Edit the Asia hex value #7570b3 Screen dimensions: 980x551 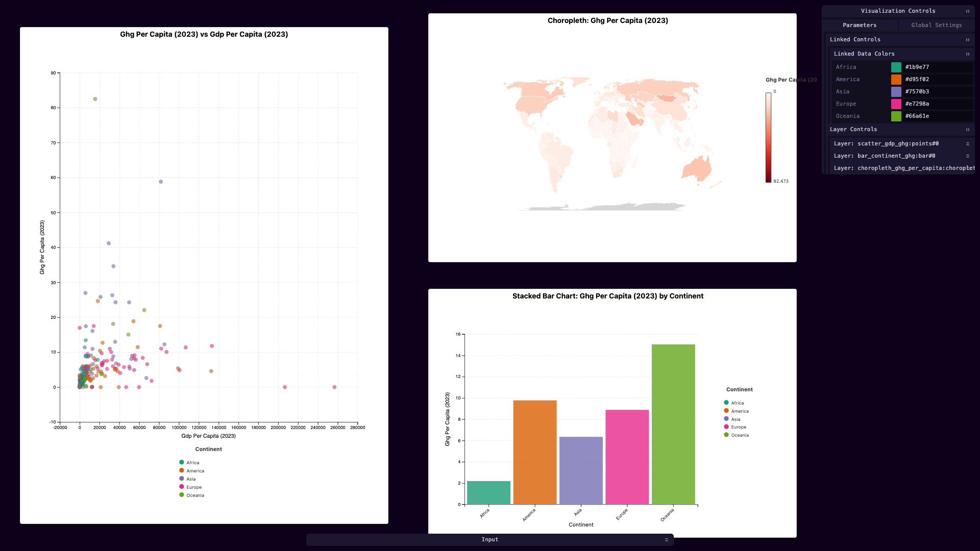[x=938, y=92]
